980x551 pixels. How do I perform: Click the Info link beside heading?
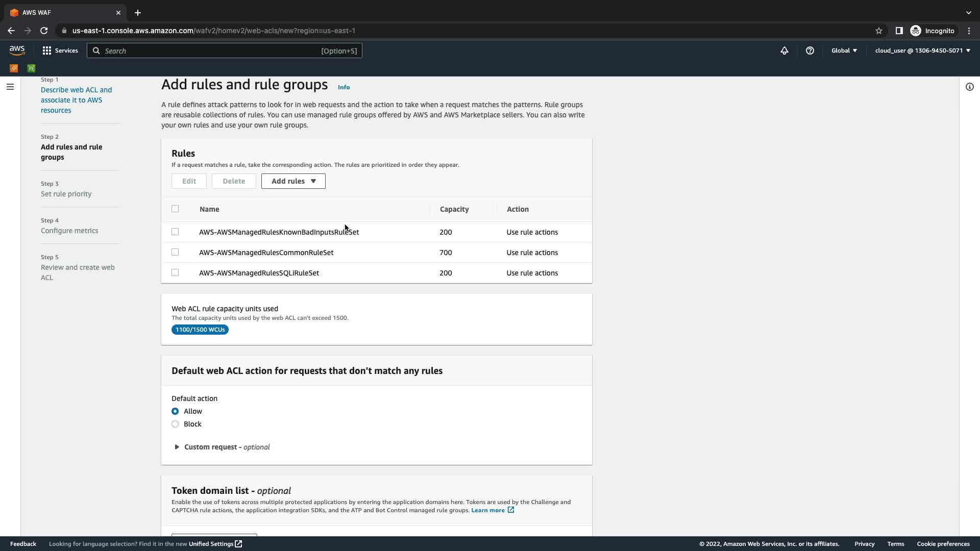pos(344,87)
